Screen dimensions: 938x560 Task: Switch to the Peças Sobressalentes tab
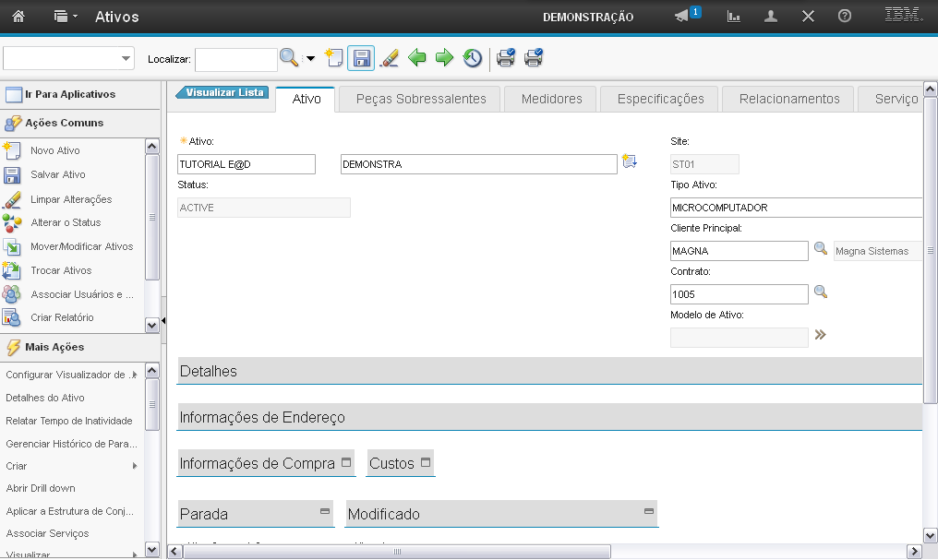(420, 99)
